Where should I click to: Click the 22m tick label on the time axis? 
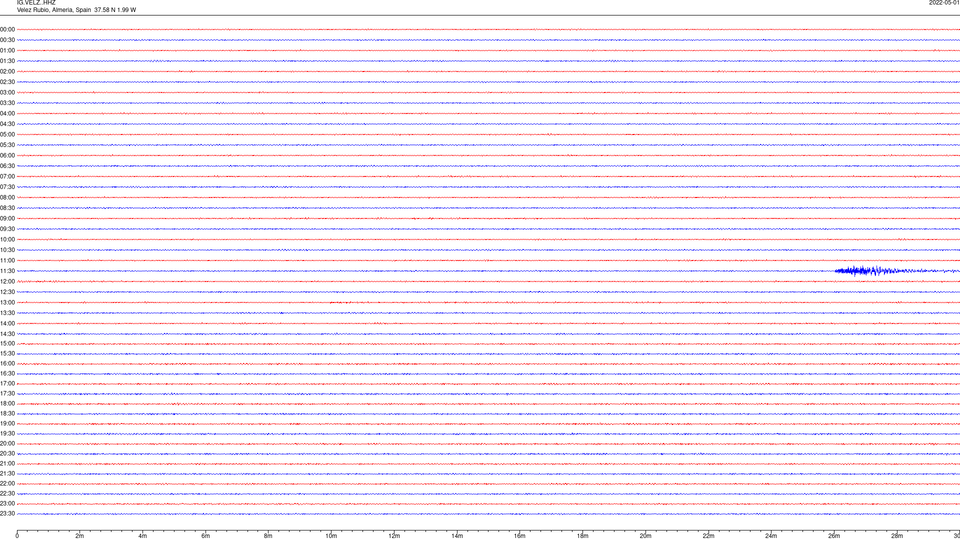tap(708, 536)
